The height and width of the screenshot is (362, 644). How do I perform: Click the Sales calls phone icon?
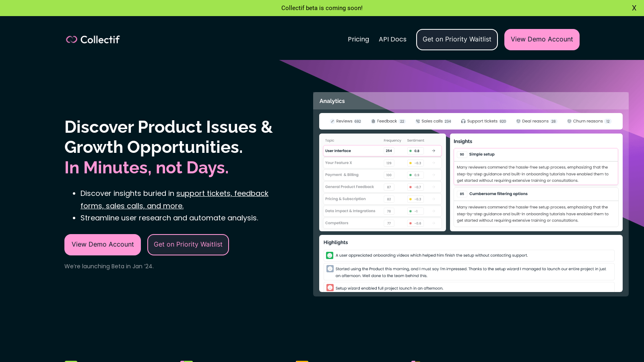418,121
